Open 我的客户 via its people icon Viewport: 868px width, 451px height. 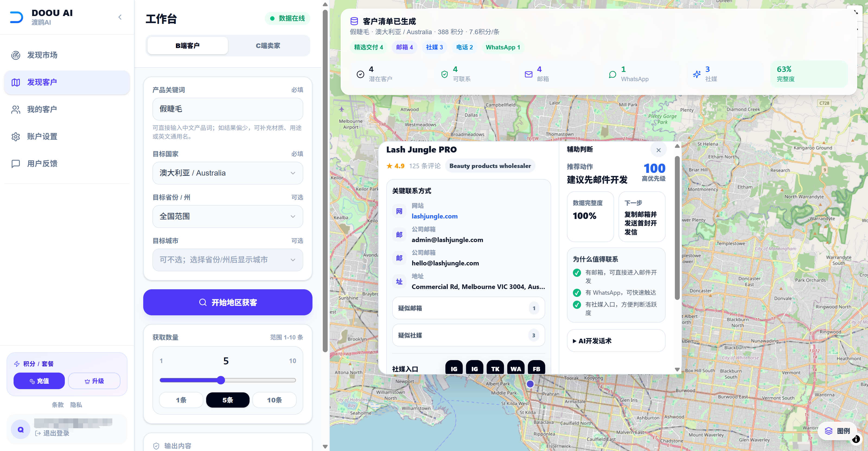pyautogui.click(x=16, y=110)
